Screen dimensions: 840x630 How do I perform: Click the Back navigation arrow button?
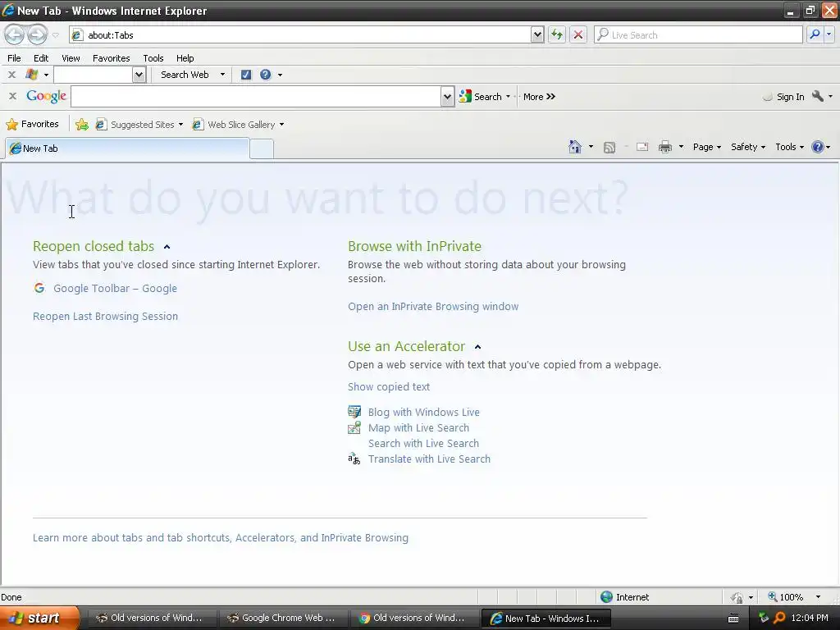click(15, 34)
